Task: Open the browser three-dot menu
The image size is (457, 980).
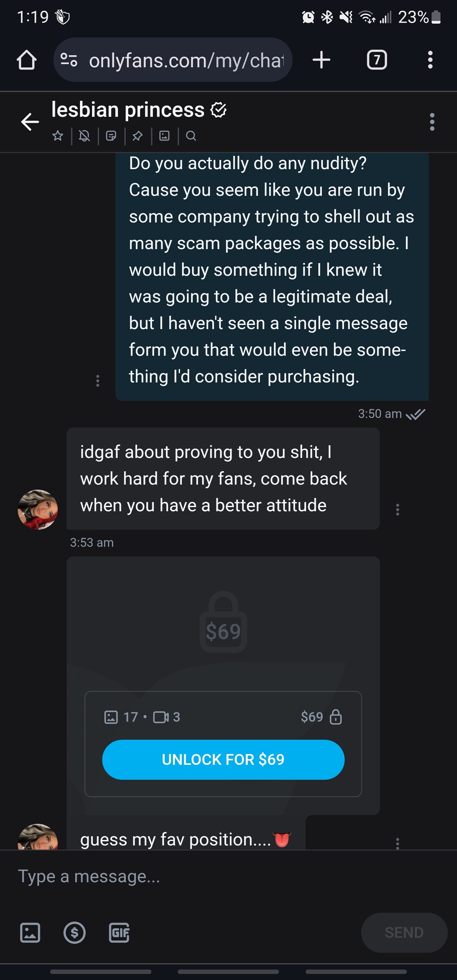Action: click(430, 60)
